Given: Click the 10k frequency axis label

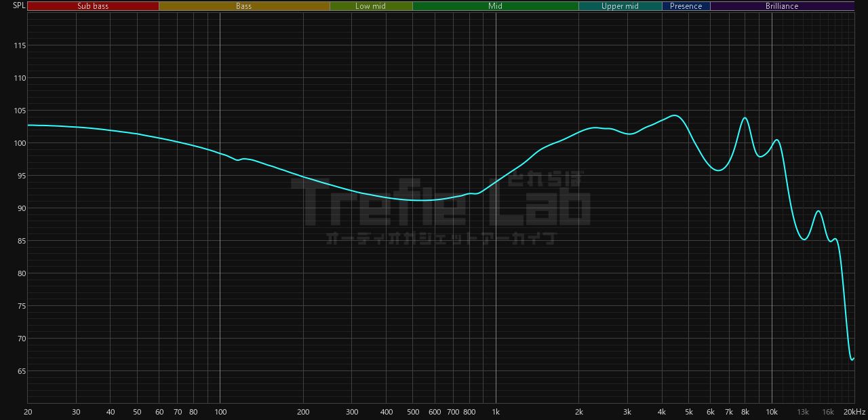Looking at the screenshot, I should click(772, 412).
